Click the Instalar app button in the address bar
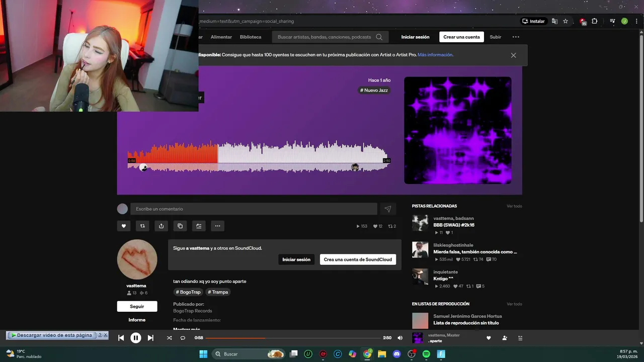644x362 pixels. pyautogui.click(x=534, y=21)
